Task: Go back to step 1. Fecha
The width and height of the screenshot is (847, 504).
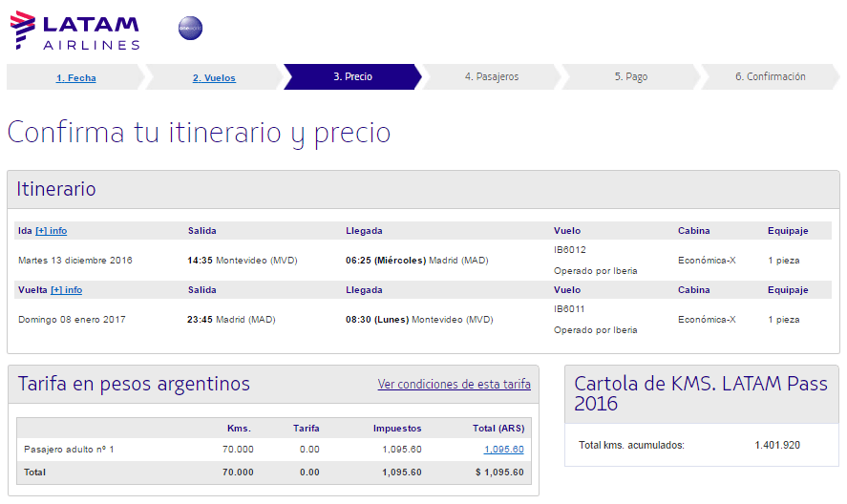Action: pos(76,77)
